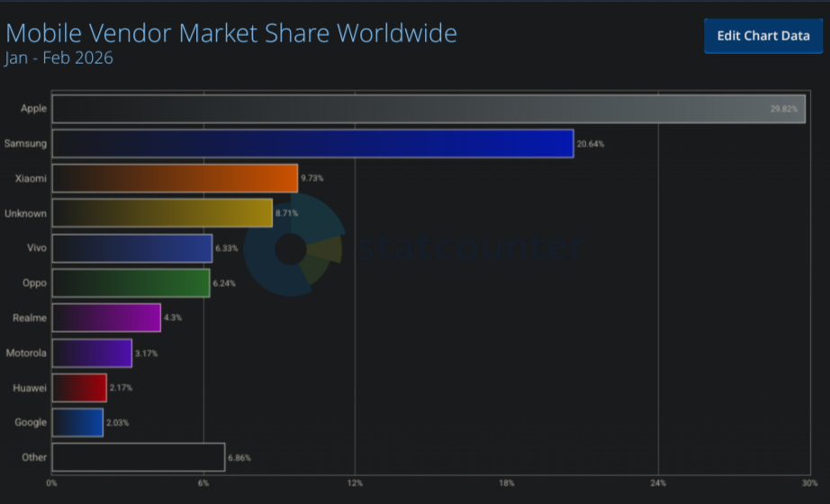
Task: Click the 'Google' axis label
Action: [31, 422]
